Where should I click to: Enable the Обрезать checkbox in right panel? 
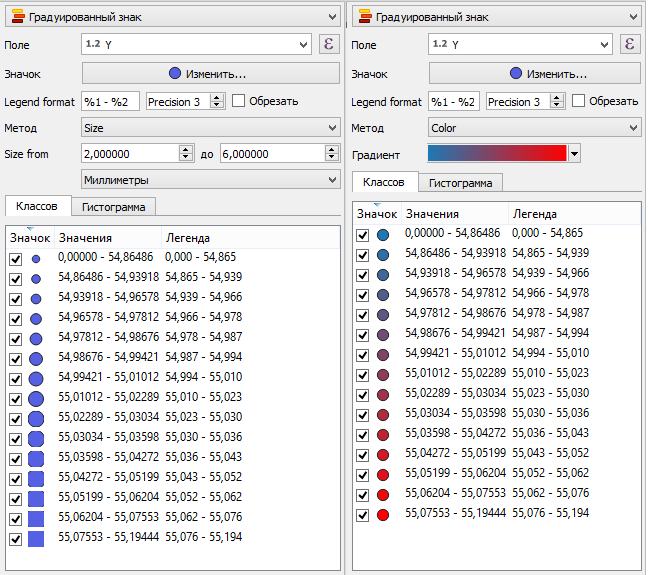[579, 101]
